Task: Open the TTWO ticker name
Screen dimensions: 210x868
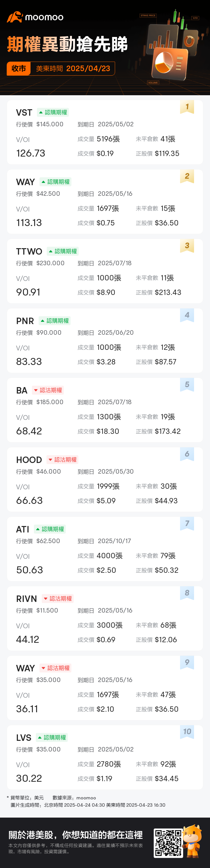Action: point(29,251)
